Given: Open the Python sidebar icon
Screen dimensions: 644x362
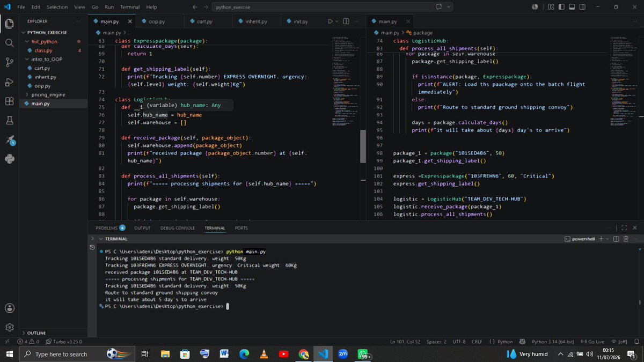Looking at the screenshot, I should tap(9, 159).
